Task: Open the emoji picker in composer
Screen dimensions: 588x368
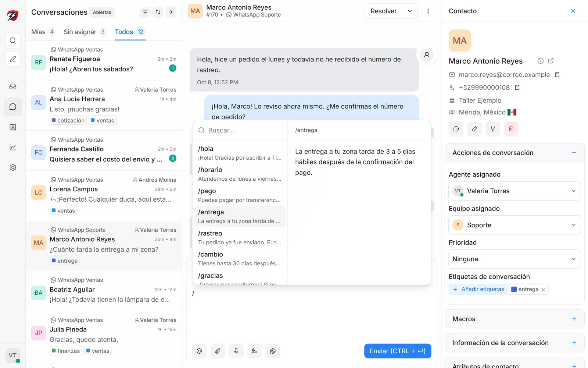Action: (199, 351)
